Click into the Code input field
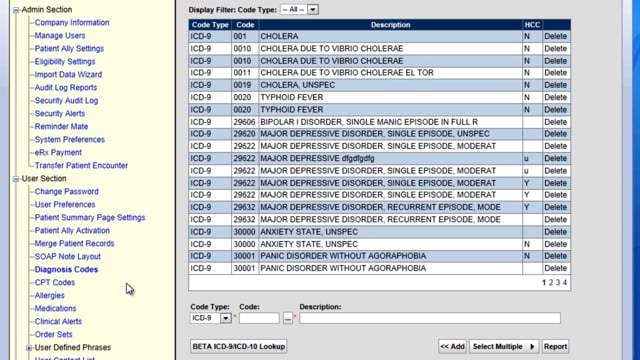Image resolution: width=640 pixels, height=360 pixels. 259,318
